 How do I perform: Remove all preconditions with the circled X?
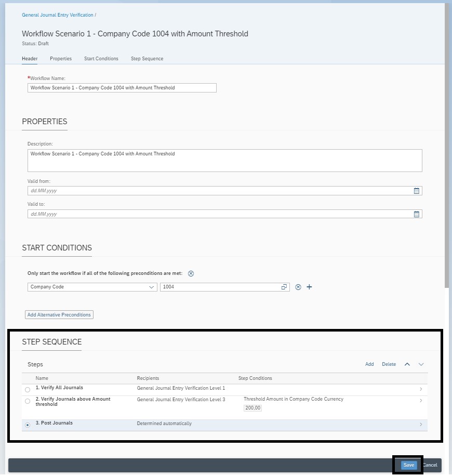191,273
